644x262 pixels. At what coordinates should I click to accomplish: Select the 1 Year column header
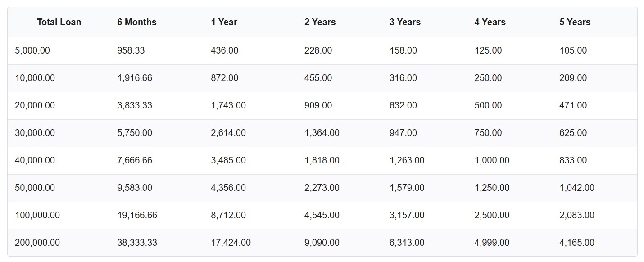(x=224, y=22)
